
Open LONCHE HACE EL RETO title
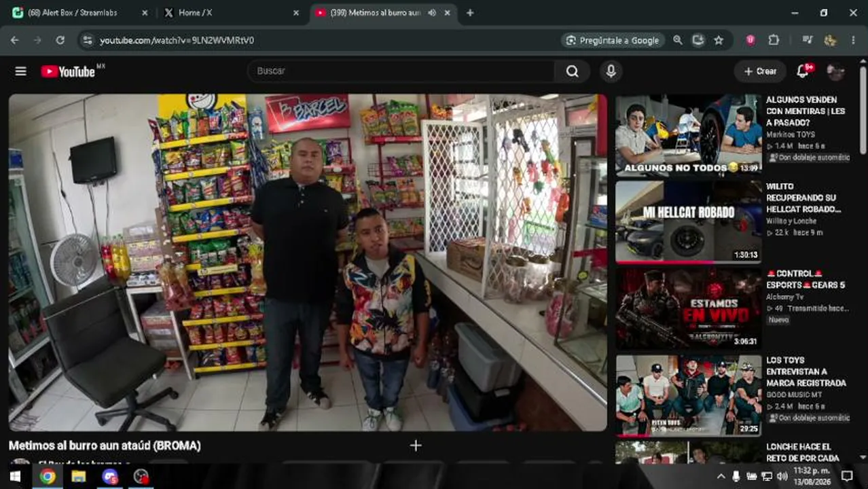click(803, 452)
